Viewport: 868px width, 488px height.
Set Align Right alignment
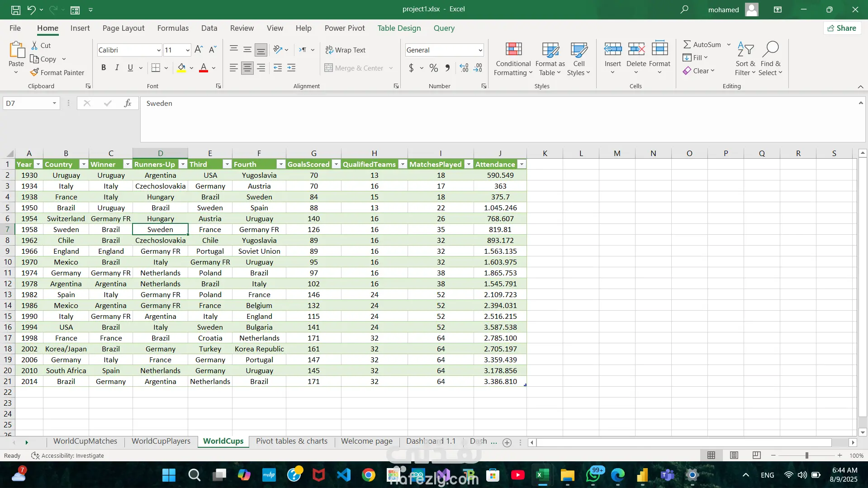pos(261,68)
